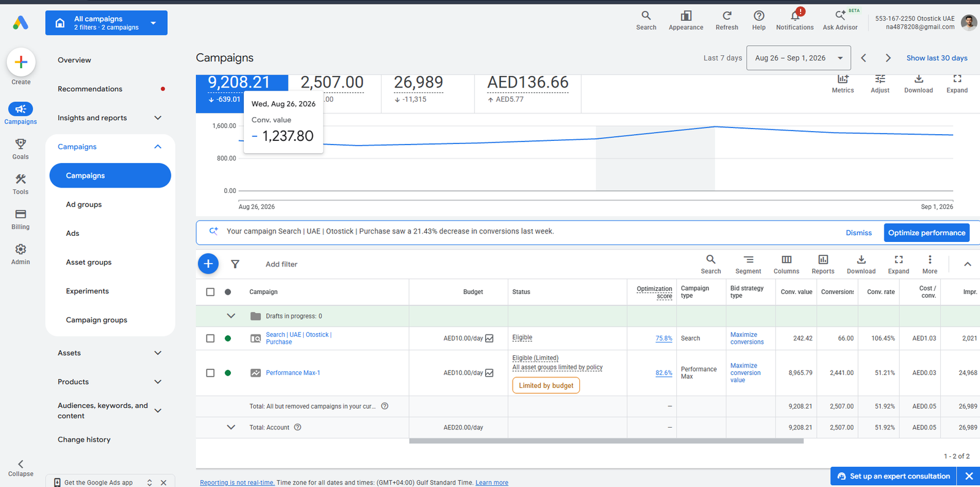Download the chart

coord(919,84)
